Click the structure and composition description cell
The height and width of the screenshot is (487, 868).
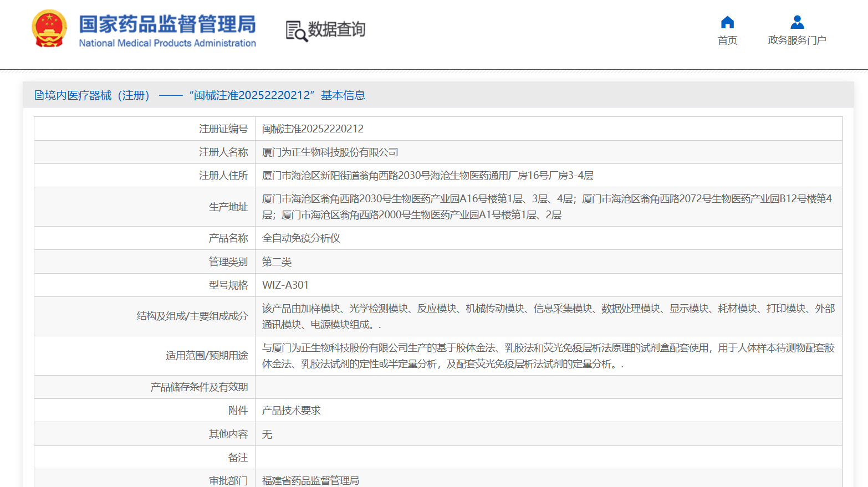point(549,316)
